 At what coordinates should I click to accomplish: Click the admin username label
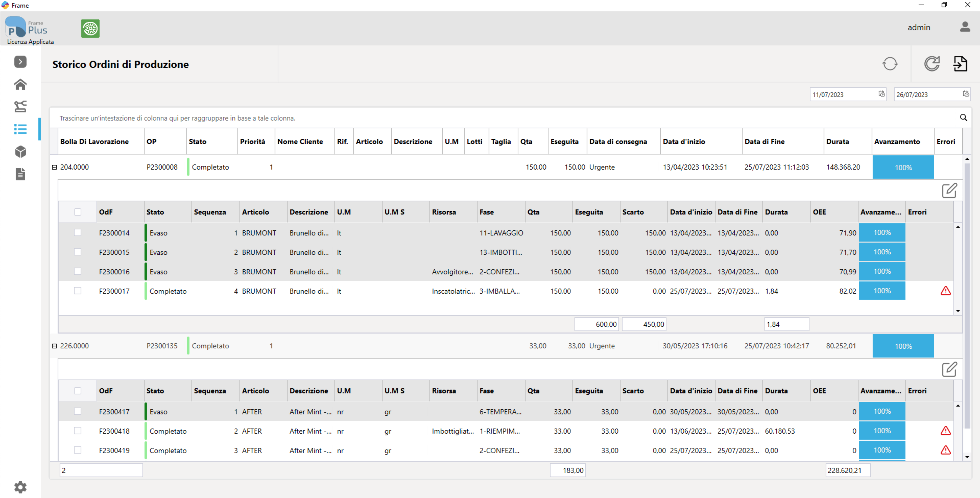click(x=919, y=27)
